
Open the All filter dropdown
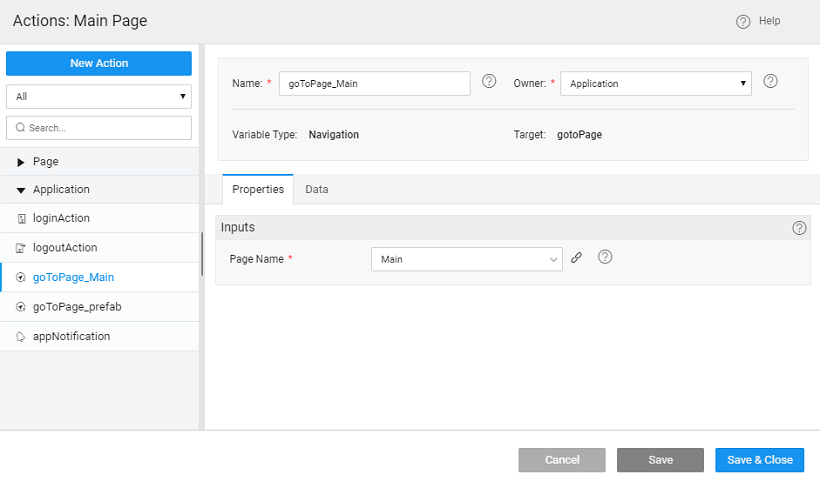[x=98, y=97]
